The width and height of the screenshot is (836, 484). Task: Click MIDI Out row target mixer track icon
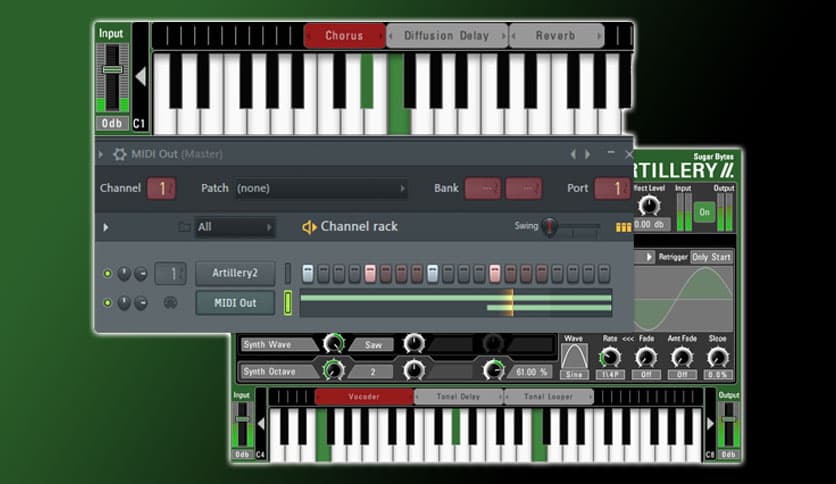tap(170, 303)
